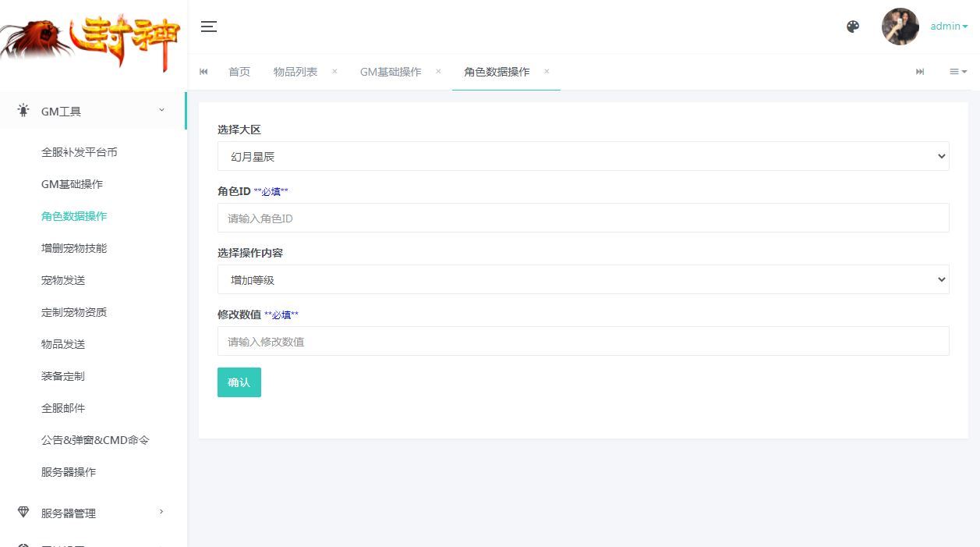
Task: Select 宠物发送 in the sidebar
Action: [x=62, y=279]
